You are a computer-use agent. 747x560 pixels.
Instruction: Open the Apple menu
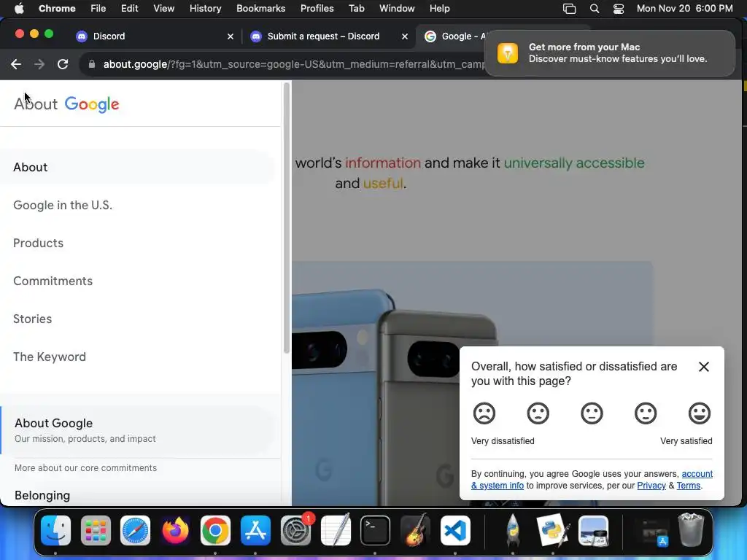coord(18,8)
